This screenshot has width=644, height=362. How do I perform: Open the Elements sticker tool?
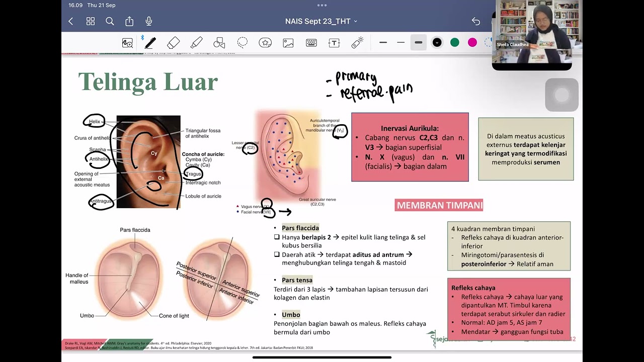(265, 43)
